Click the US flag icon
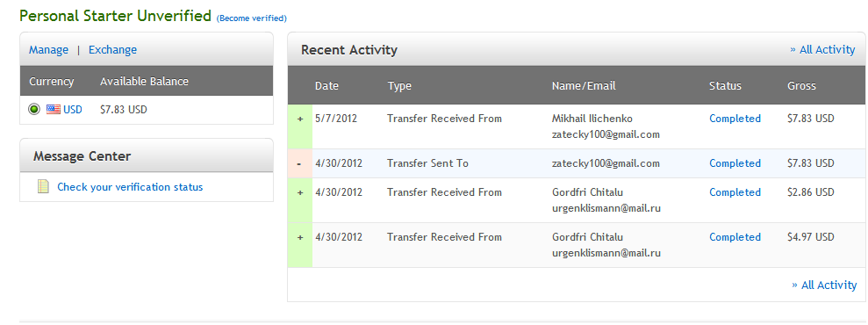The image size is (868, 325). click(x=54, y=110)
